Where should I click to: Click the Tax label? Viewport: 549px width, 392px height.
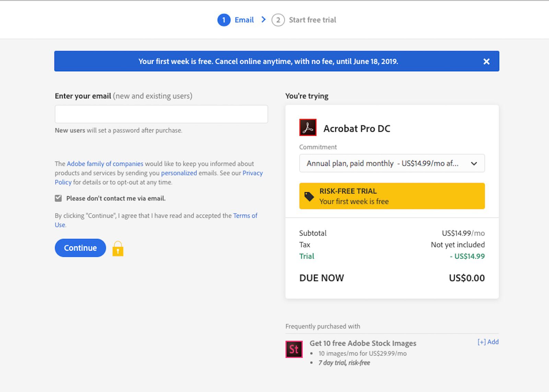(x=305, y=245)
